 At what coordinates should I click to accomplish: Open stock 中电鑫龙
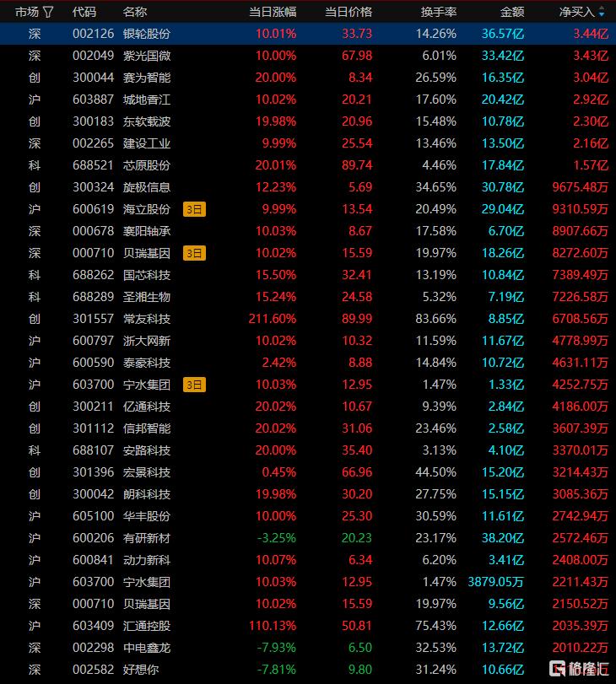point(147,648)
